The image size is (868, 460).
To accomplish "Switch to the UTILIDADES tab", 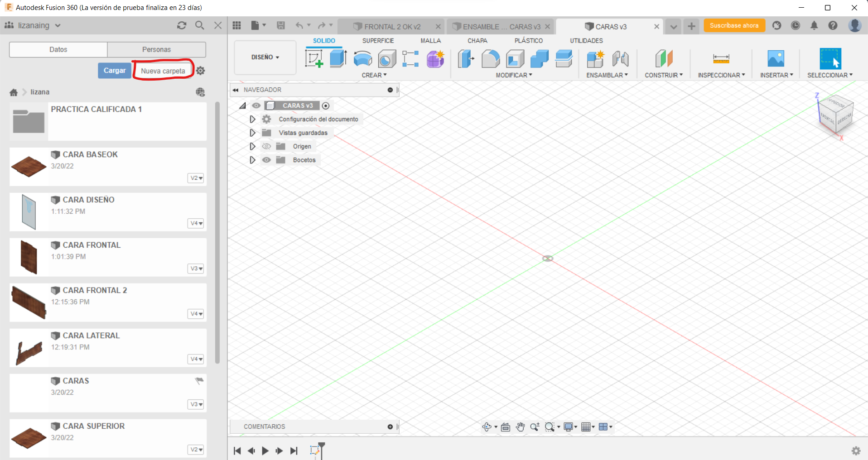I will point(586,41).
